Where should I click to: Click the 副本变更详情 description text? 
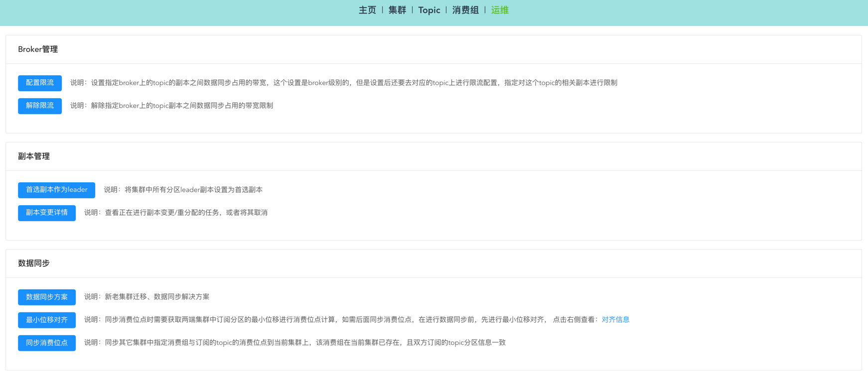click(x=176, y=213)
